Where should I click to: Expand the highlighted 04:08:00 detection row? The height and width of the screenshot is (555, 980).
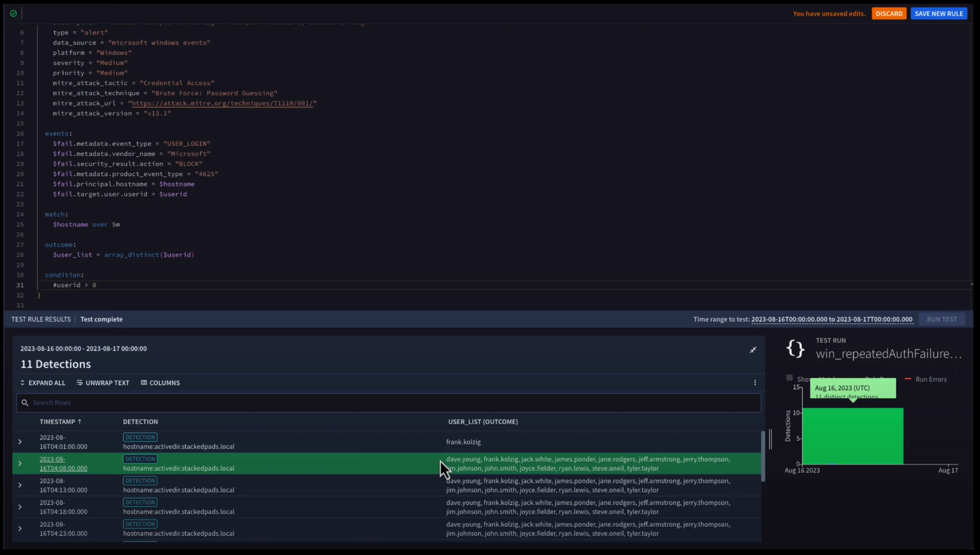coord(20,463)
